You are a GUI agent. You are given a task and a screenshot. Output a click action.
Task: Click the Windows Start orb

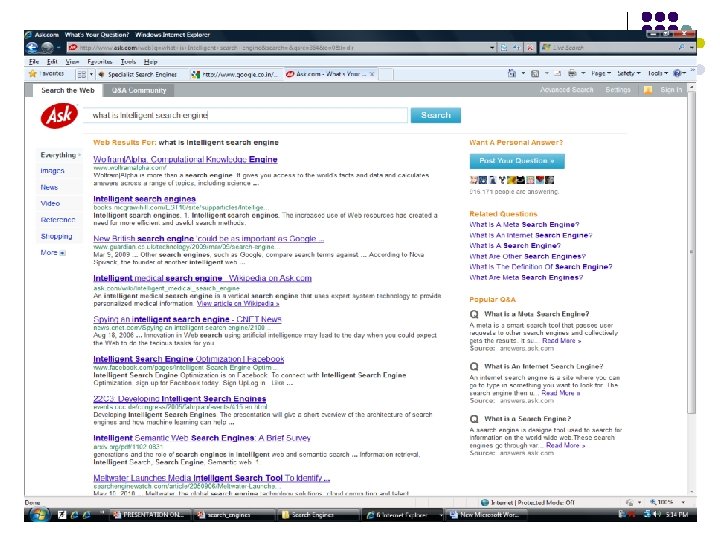click(39, 514)
